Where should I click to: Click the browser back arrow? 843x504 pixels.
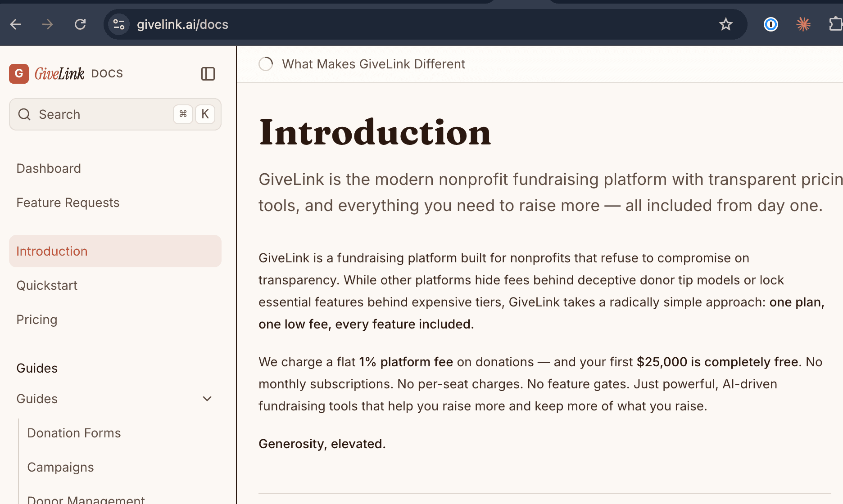click(15, 24)
